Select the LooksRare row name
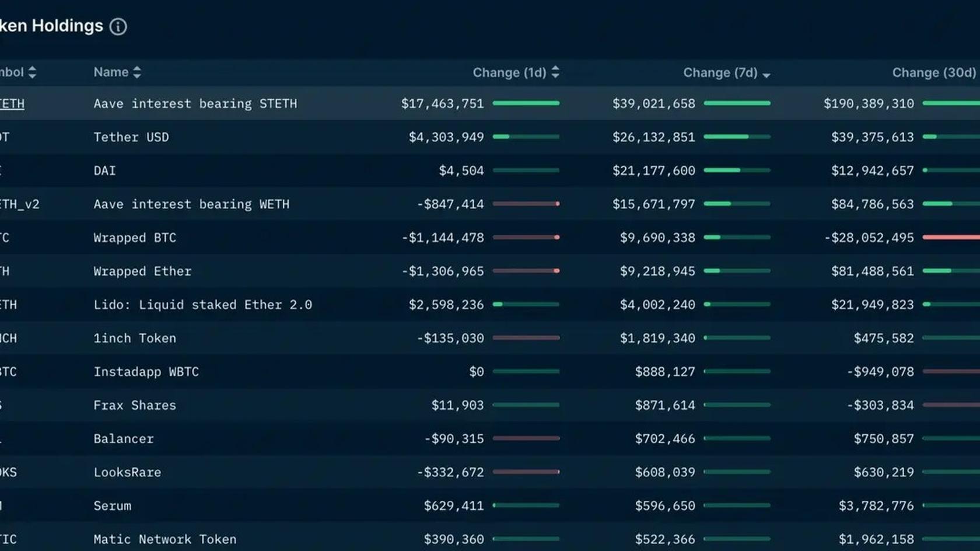This screenshot has height=551, width=980. coord(127,472)
